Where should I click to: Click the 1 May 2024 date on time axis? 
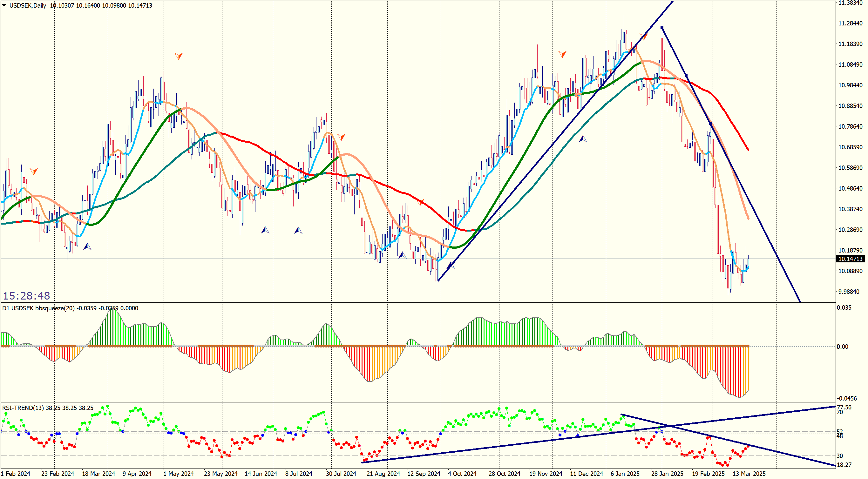click(178, 474)
